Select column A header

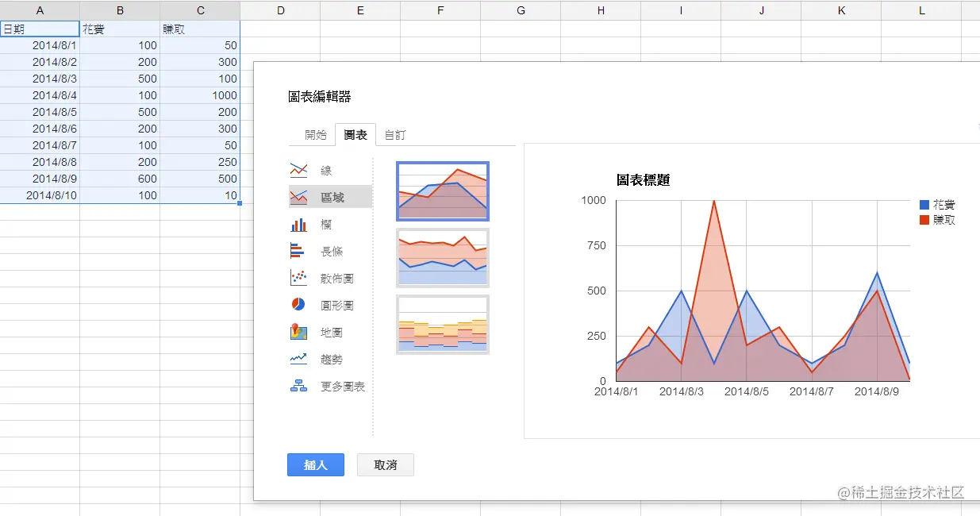pyautogui.click(x=40, y=10)
